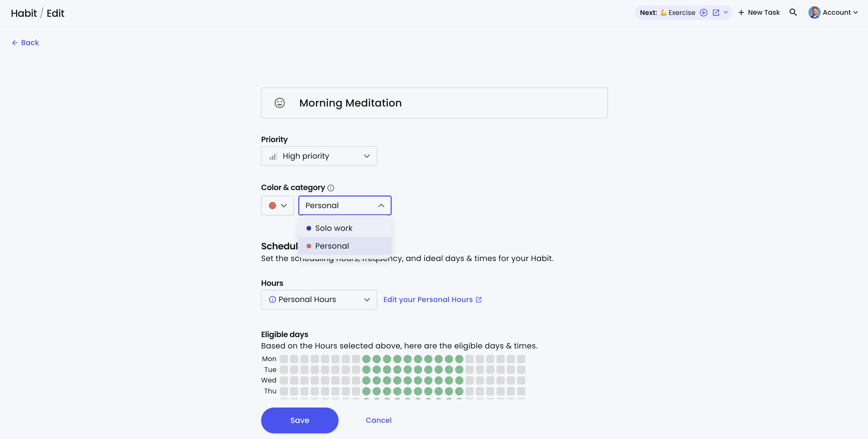Expand the Next task chevron

click(x=726, y=12)
